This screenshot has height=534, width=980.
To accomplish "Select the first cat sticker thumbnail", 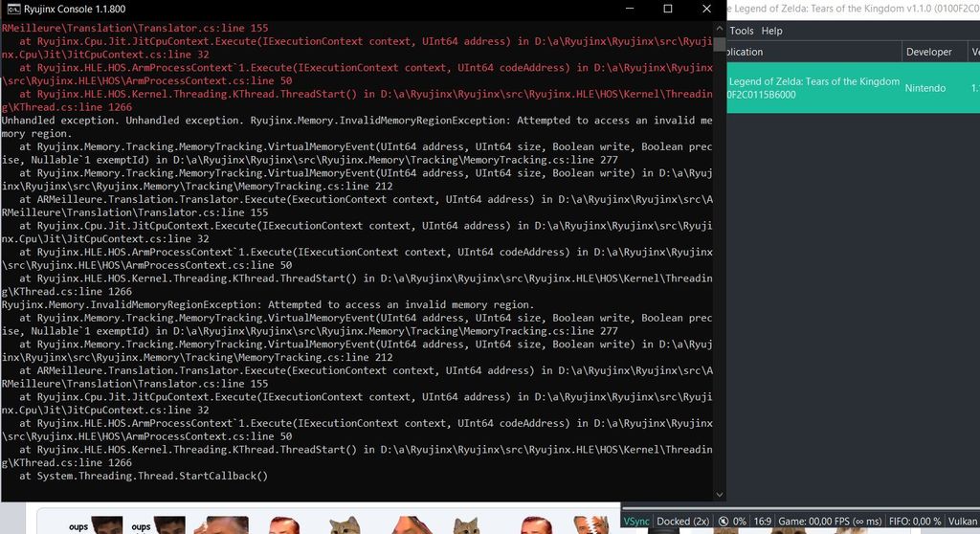I will 345,525.
